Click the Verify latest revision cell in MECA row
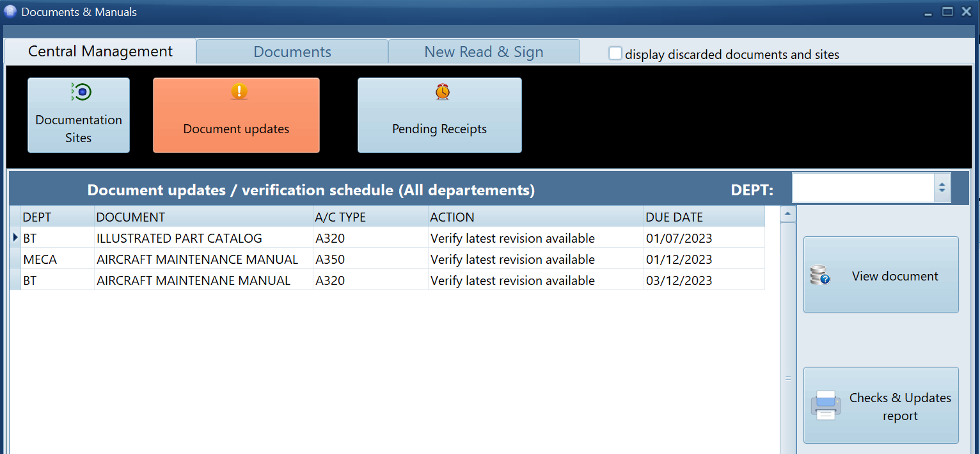 [536, 259]
